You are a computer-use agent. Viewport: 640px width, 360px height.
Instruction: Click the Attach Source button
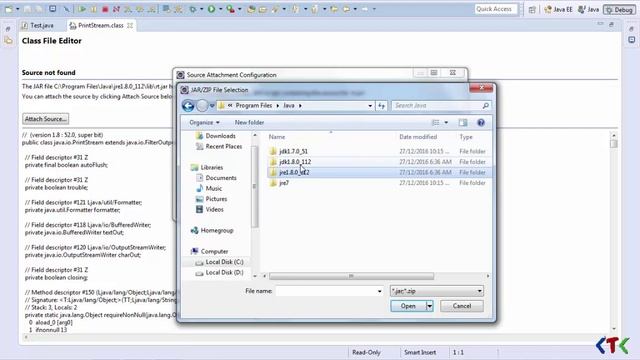click(45, 119)
